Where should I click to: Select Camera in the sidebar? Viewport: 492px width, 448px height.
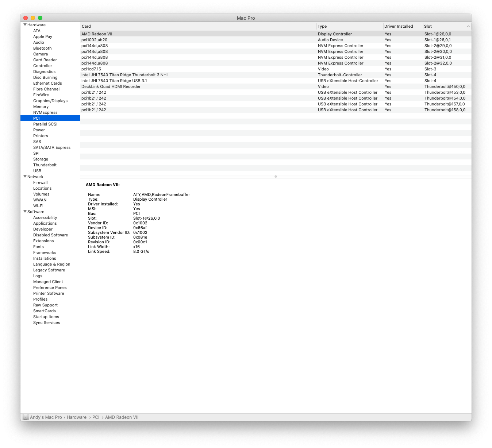41,54
